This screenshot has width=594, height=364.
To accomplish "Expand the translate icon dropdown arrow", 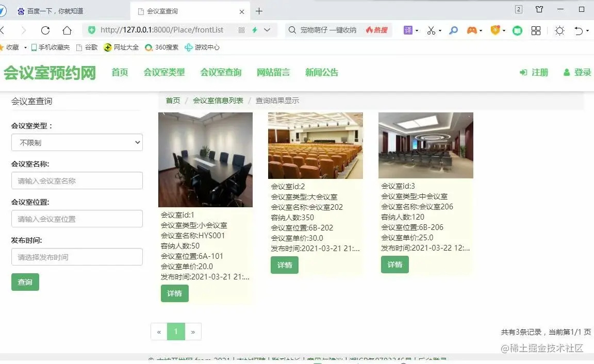I will [417, 31].
